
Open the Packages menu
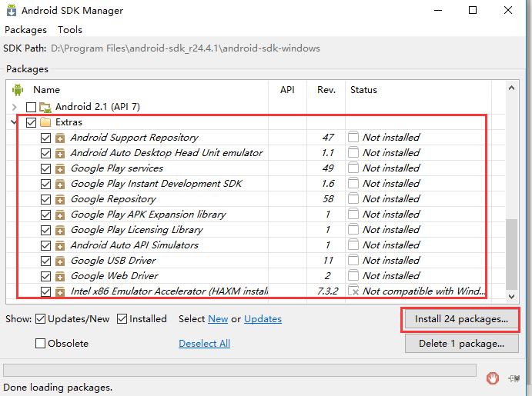pos(25,30)
